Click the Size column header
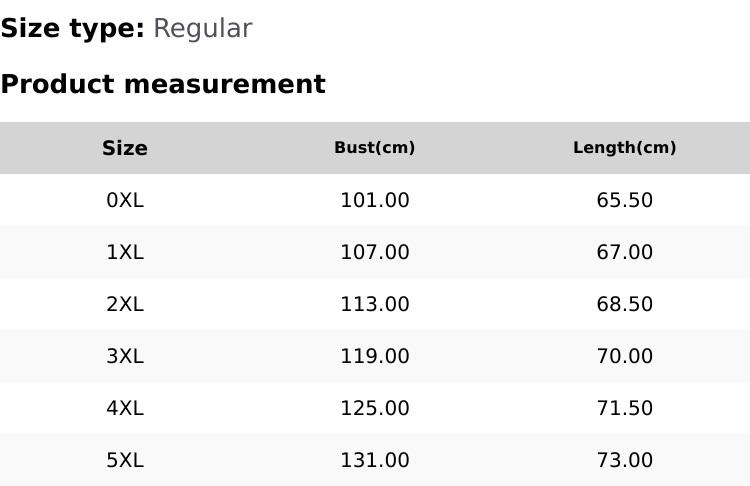Screen dimensions: 750x486 point(125,148)
